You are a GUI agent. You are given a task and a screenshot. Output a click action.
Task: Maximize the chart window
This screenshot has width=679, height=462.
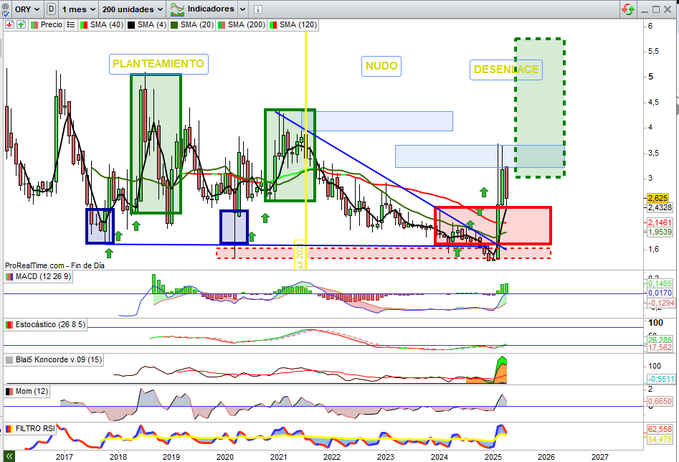click(656, 10)
